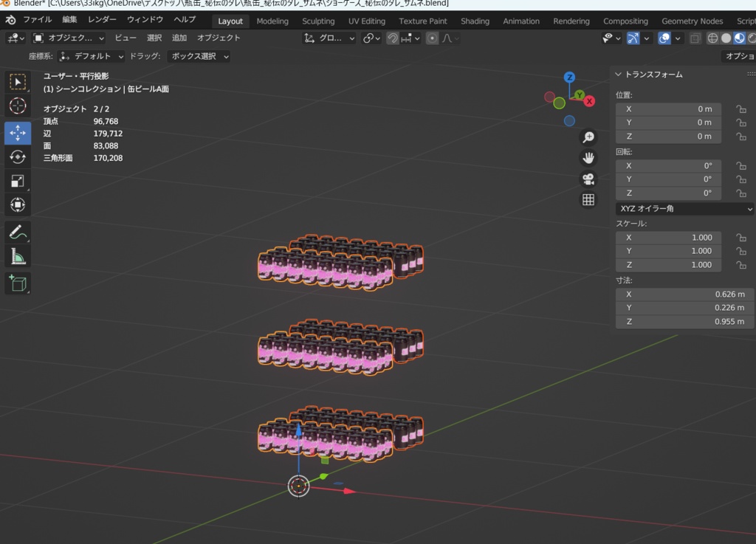Switch to Sculpting workspace tab
The width and height of the screenshot is (756, 544).
(318, 21)
